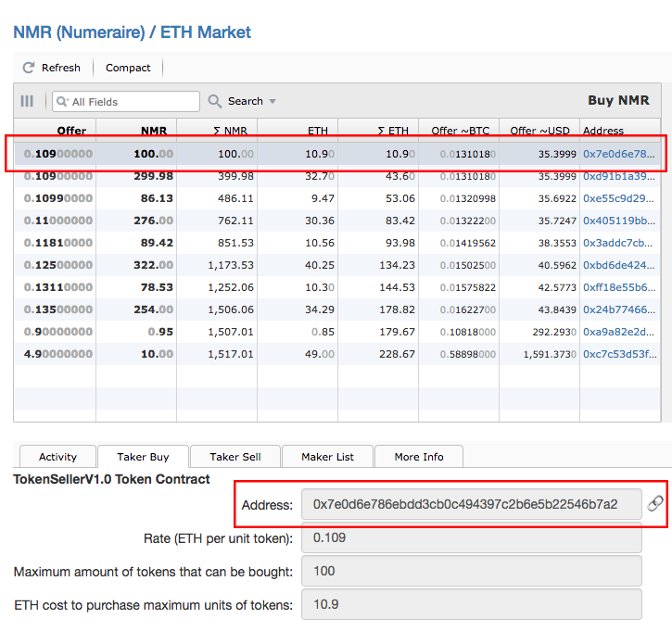Click the NMR amount 299.98
The width and height of the screenshot is (672, 644).
coord(154,176)
